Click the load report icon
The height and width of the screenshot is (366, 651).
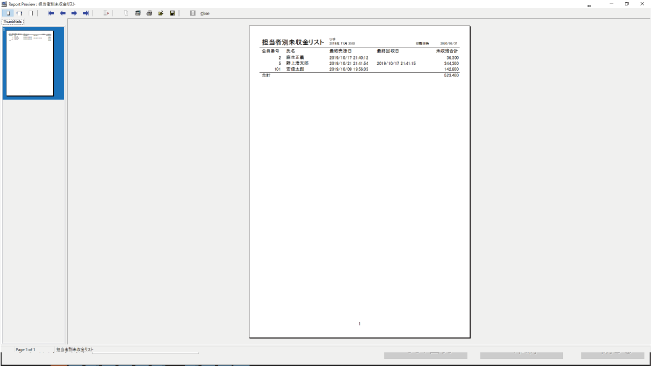pyautogui.click(x=161, y=13)
